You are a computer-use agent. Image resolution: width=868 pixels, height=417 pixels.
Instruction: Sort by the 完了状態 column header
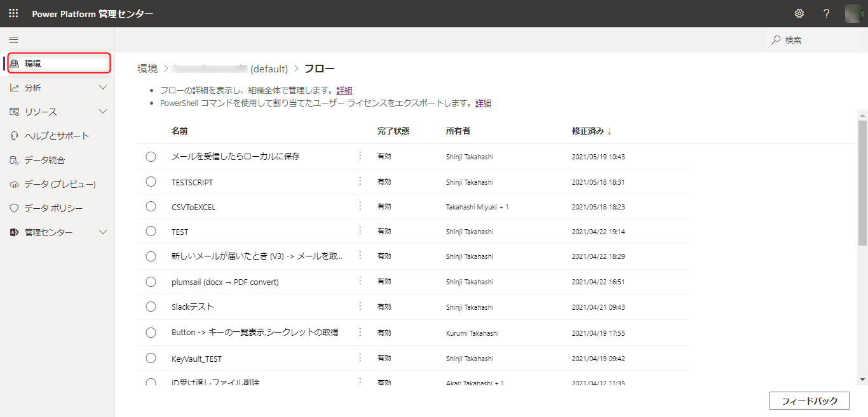click(x=393, y=131)
